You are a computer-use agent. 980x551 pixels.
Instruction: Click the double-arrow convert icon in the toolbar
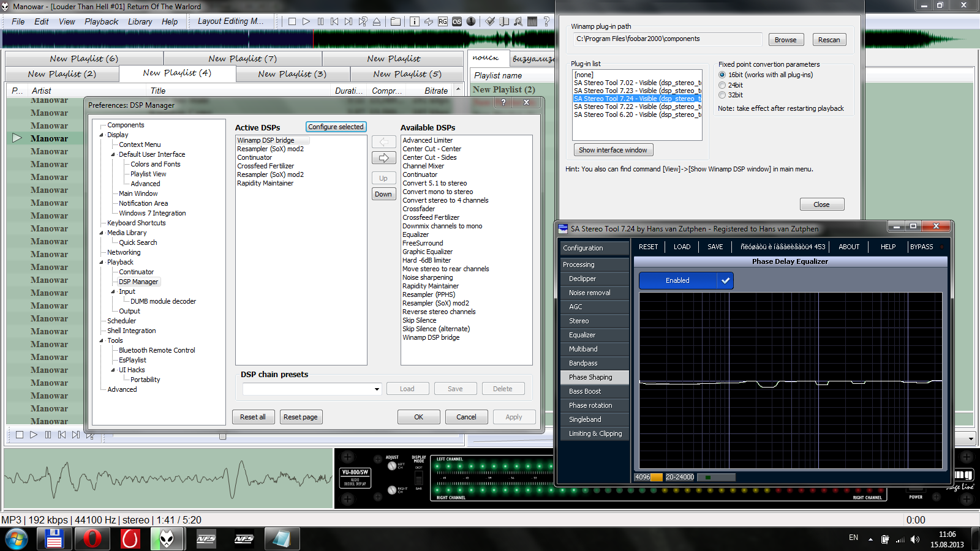pyautogui.click(x=429, y=21)
